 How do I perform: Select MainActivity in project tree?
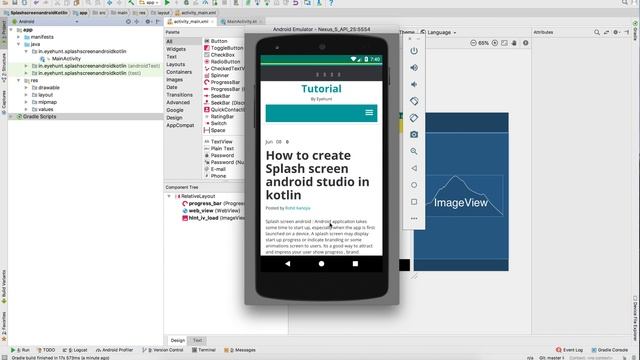(66, 59)
